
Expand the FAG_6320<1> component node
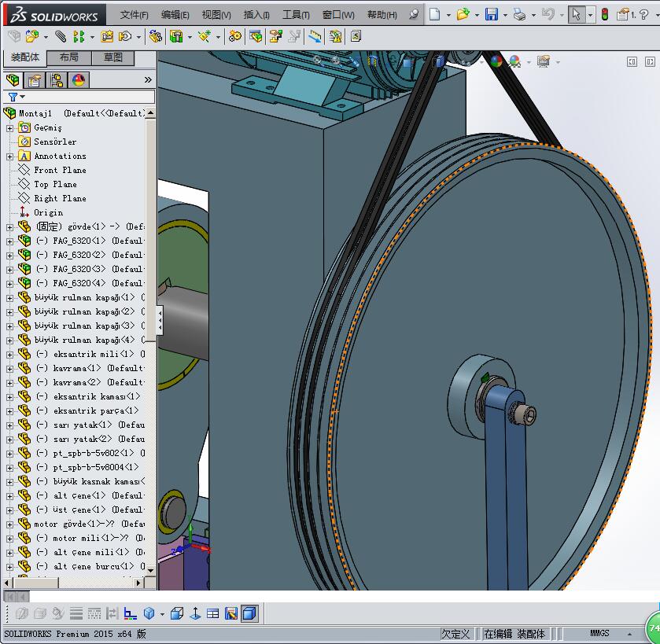9,241
